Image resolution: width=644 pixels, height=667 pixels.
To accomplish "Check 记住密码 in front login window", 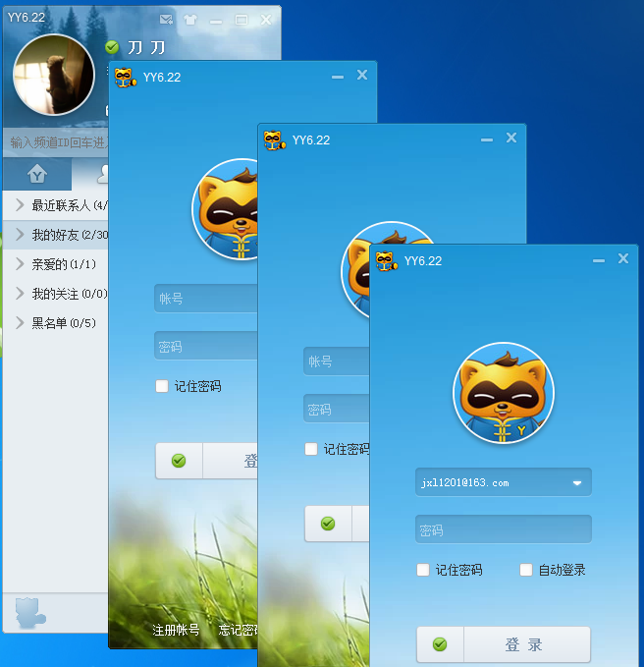I will (x=423, y=570).
